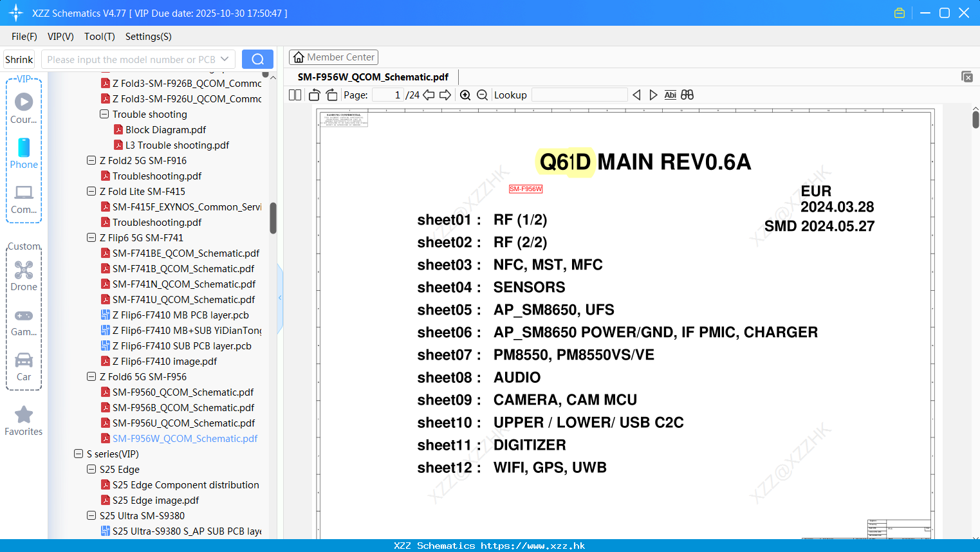Collapse Z Flip6 5G SM-F741 node
This screenshot has width=980, height=552.
tap(91, 237)
